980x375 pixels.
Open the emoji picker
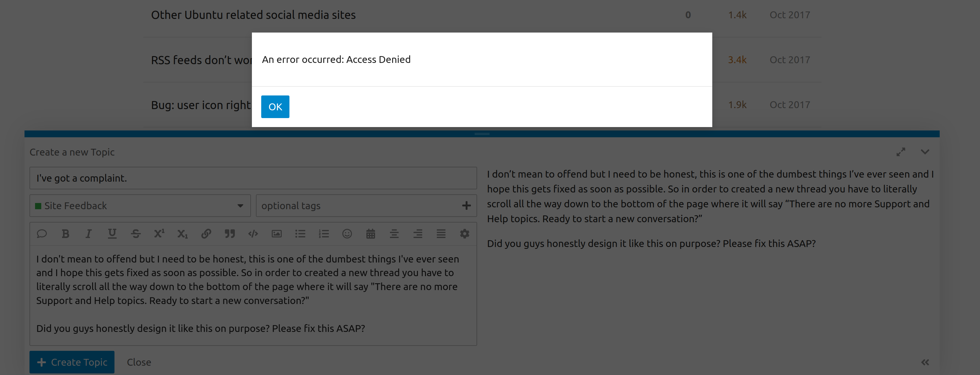[347, 234]
